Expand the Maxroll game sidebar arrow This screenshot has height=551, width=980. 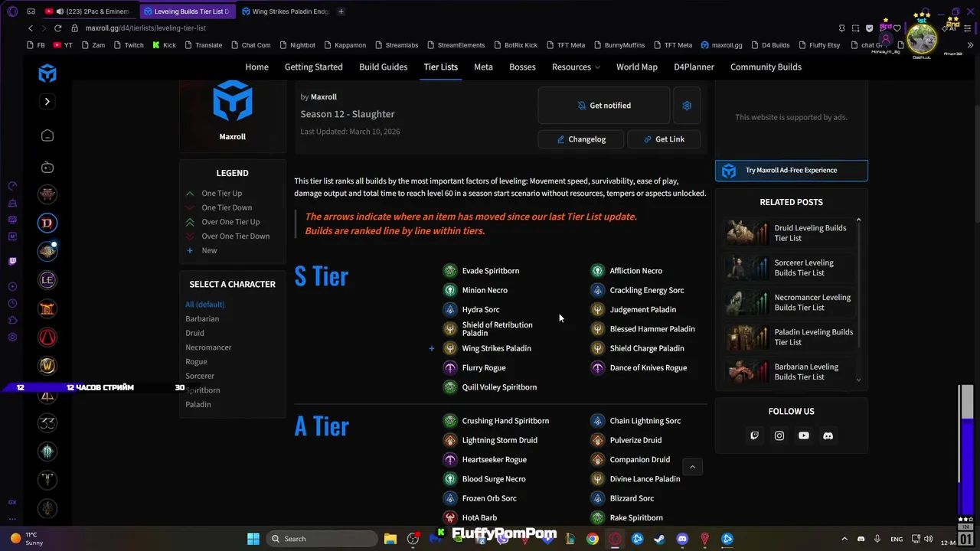pyautogui.click(x=47, y=102)
